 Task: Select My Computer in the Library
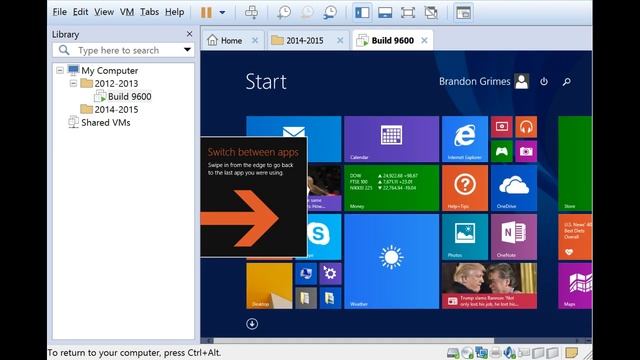tap(109, 70)
